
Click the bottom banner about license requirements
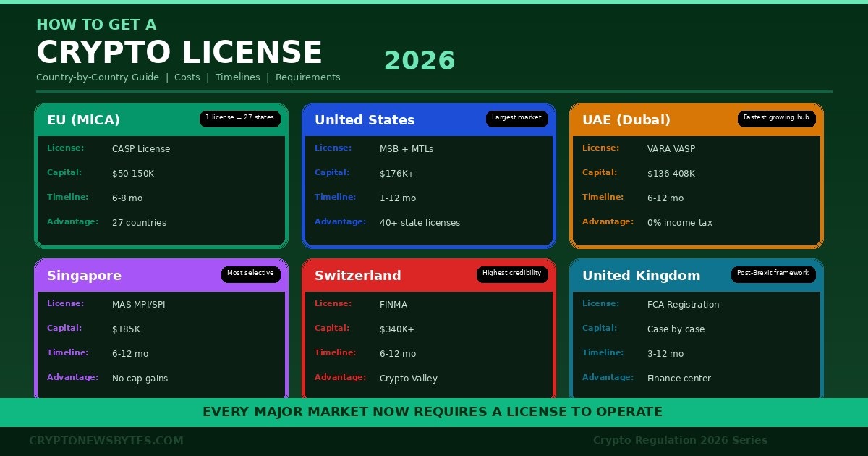pyautogui.click(x=434, y=412)
